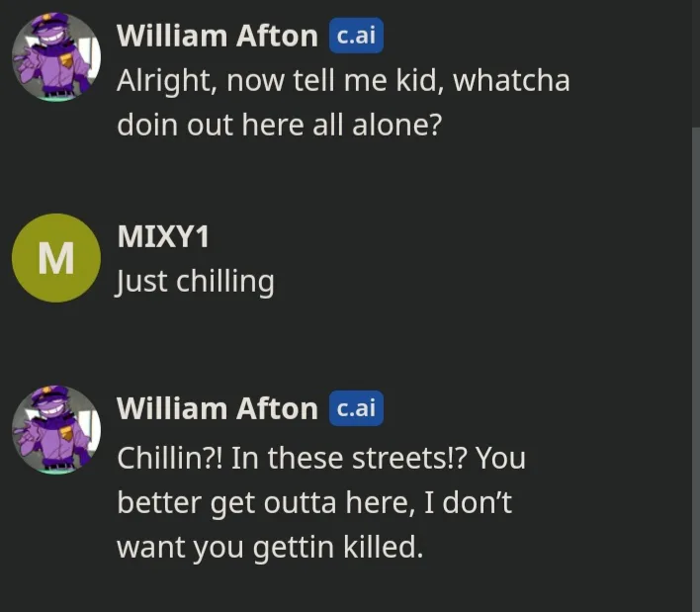This screenshot has width=700, height=612.
Task: Click the "better get outta here" text line
Action: (x=314, y=503)
